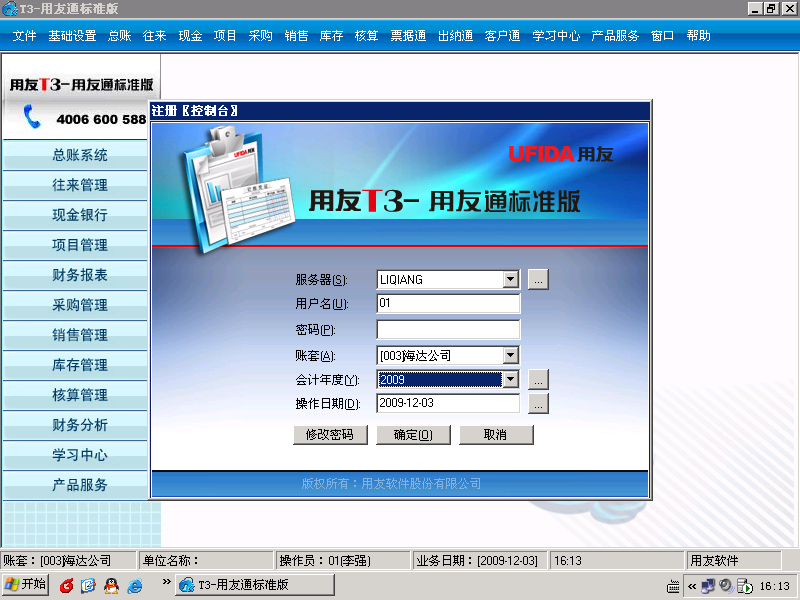Viewport: 800px width, 600px height.
Task: Click the volume speaker tray icon
Action: (x=726, y=586)
